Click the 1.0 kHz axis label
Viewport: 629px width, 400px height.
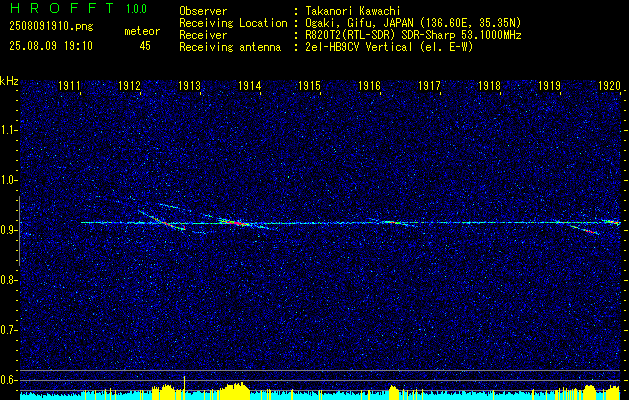(7, 180)
